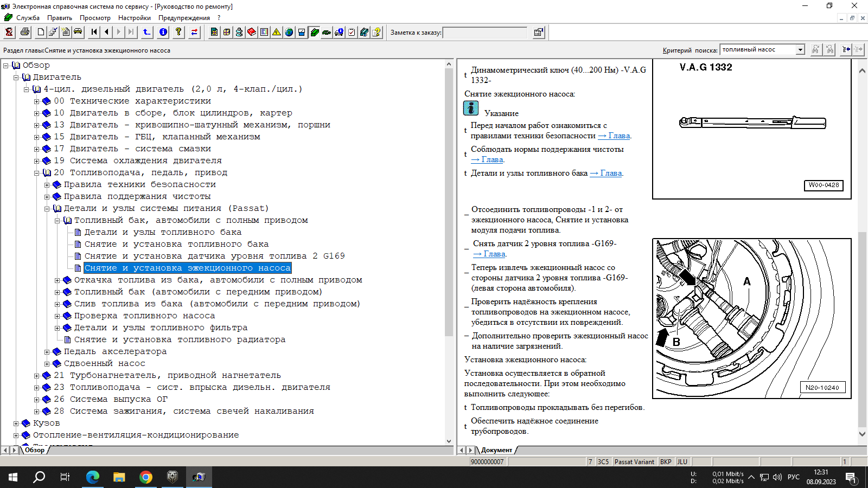Toggle the pressed green book toolbar button
868x488 pixels.
click(315, 32)
